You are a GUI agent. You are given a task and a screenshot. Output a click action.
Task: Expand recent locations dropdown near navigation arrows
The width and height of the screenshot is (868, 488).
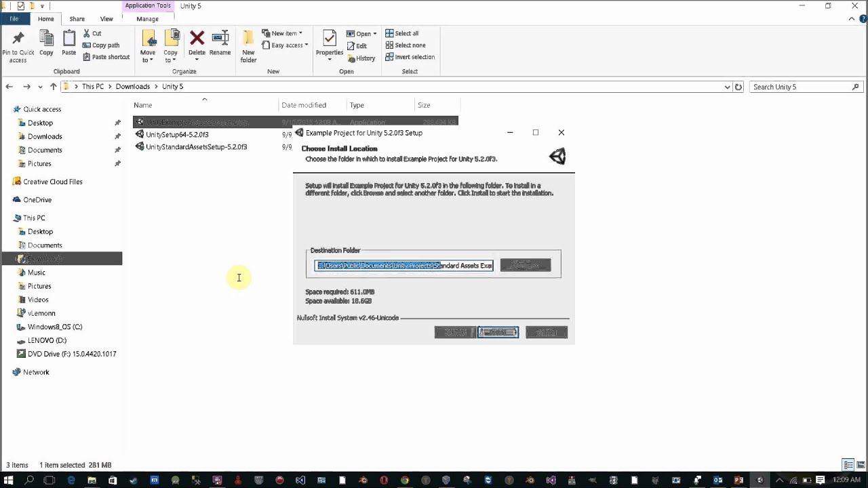click(41, 87)
